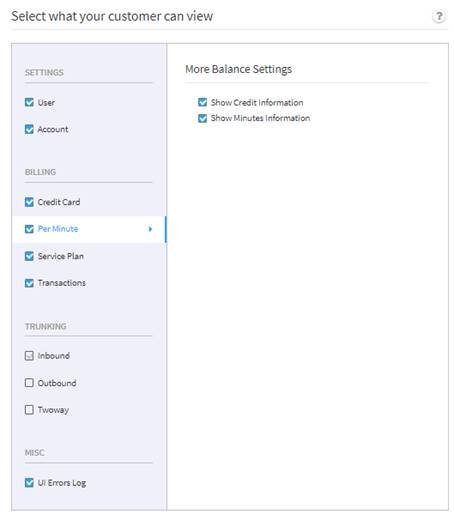The height and width of the screenshot is (520, 454).
Task: Uncheck the UI Errors Log checkbox
Action: [x=29, y=483]
